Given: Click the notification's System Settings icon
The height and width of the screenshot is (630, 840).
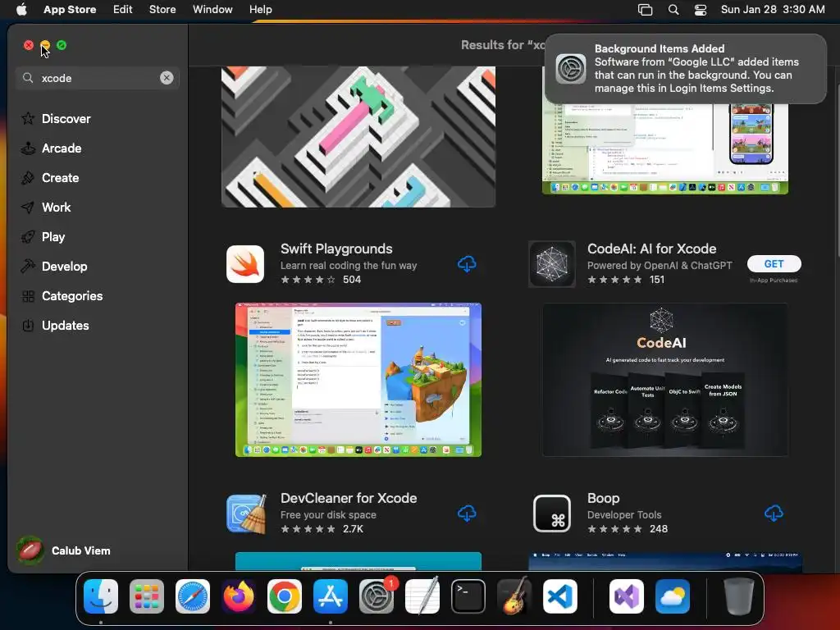Looking at the screenshot, I should click(571, 69).
